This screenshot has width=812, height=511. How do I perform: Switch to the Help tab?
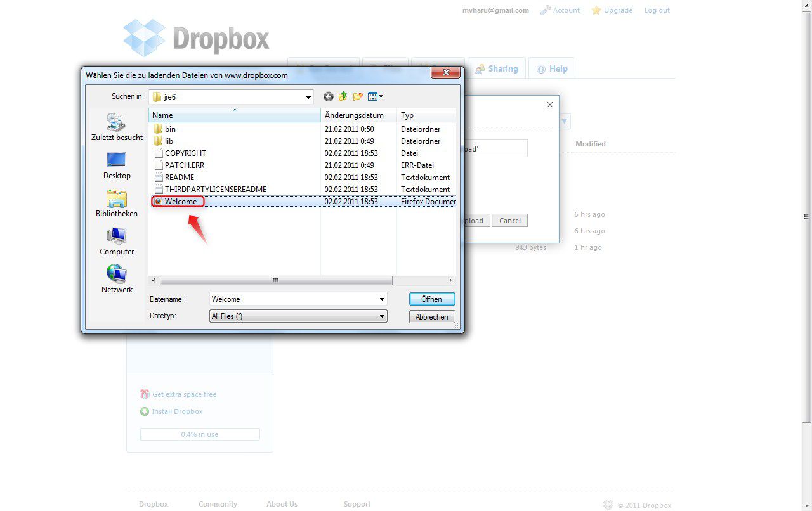(552, 68)
